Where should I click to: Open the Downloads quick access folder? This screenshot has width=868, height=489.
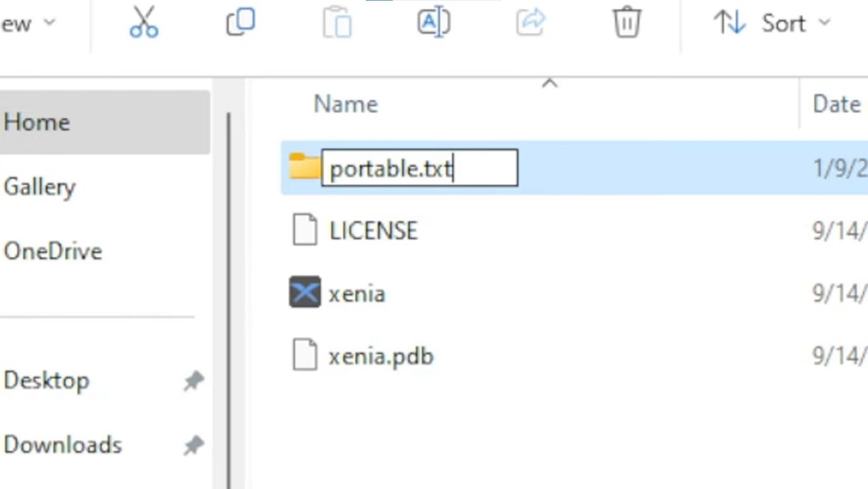point(63,445)
